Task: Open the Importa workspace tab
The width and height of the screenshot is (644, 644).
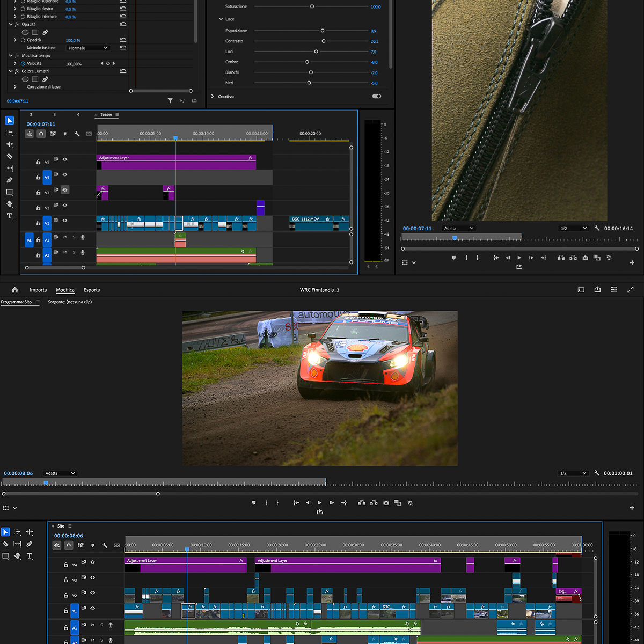Action: pyautogui.click(x=38, y=290)
